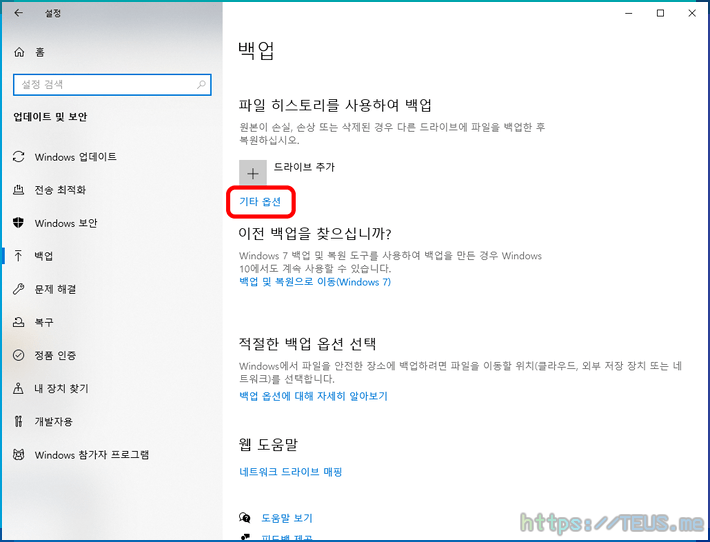This screenshot has width=710, height=542.
Task: Click the search magnifier icon
Action: tap(201, 84)
